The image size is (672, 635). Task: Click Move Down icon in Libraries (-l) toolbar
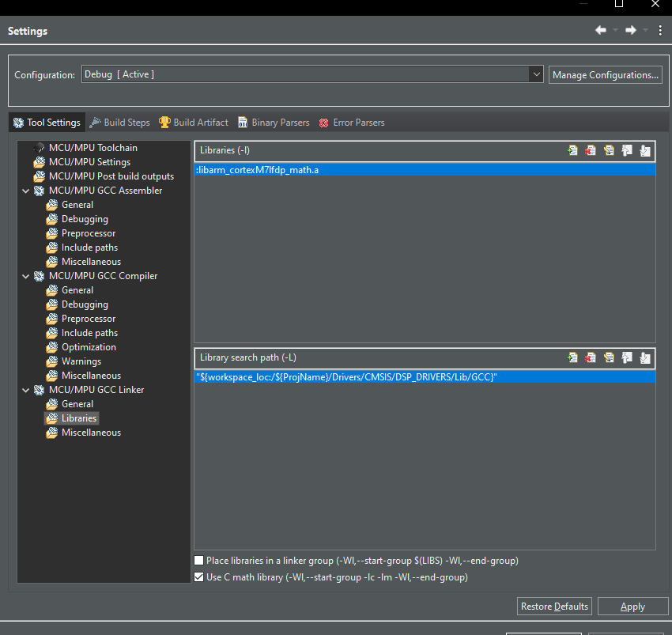click(x=645, y=150)
